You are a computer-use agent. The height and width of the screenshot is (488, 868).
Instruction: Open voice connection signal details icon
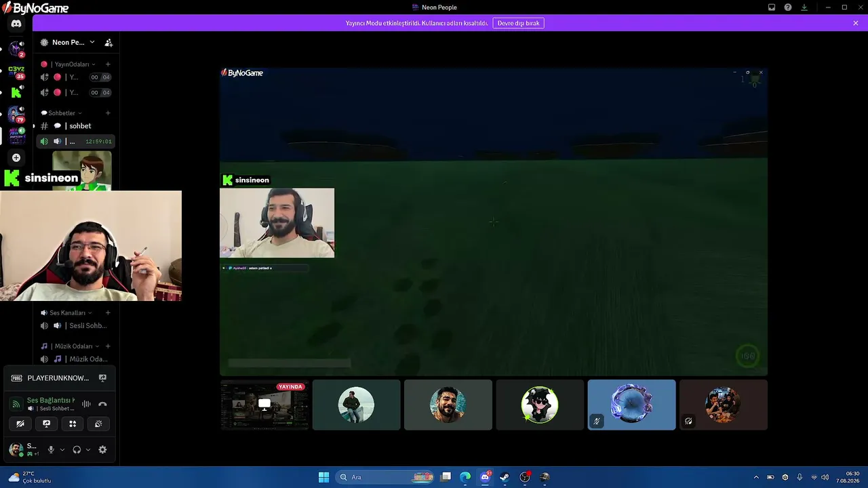[x=16, y=404]
